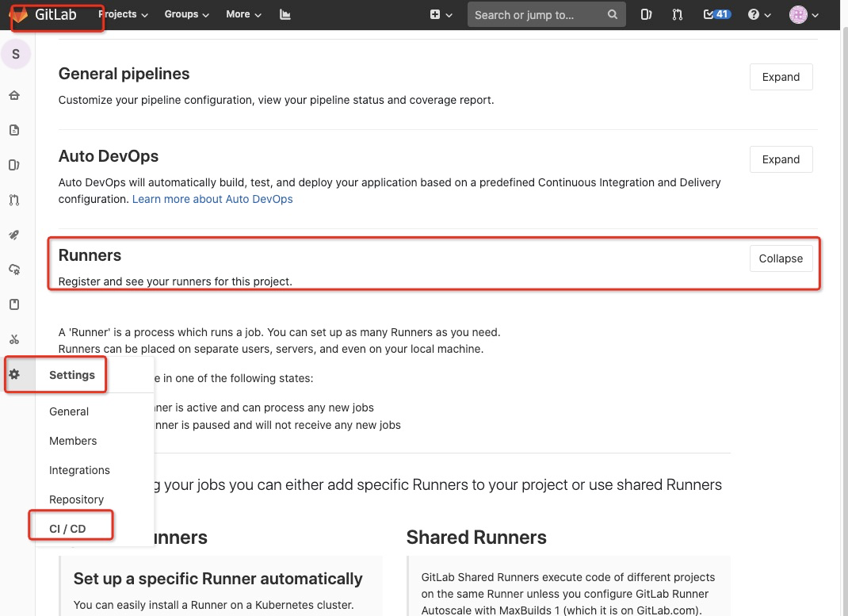This screenshot has width=848, height=616.
Task: Open the Groups dropdown menu
Action: [x=186, y=14]
